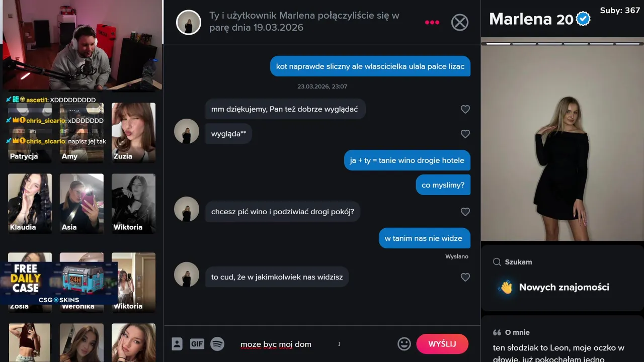Close the conversation with the X icon
The width and height of the screenshot is (644, 362).
click(459, 22)
